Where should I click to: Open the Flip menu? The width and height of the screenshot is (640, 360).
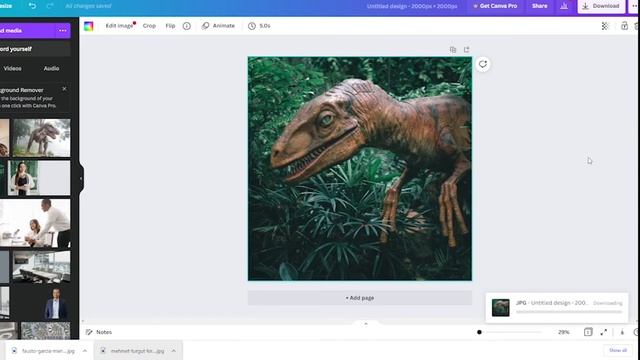tap(170, 26)
